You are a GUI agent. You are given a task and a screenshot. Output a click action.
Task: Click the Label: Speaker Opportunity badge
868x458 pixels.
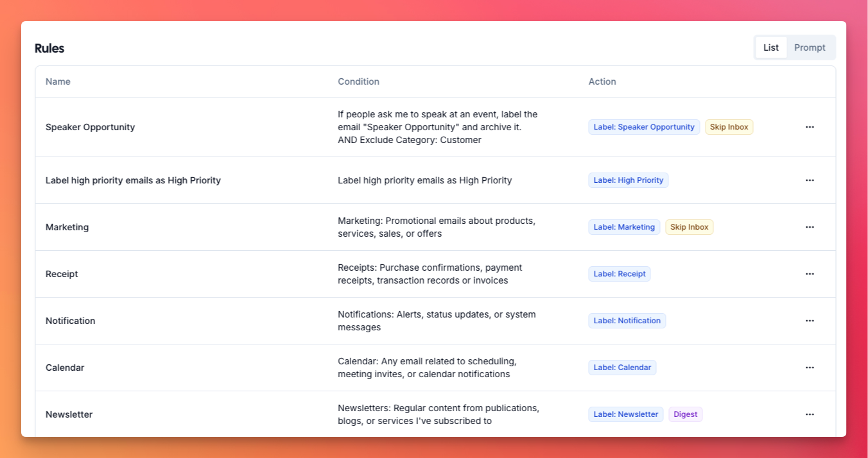click(644, 127)
